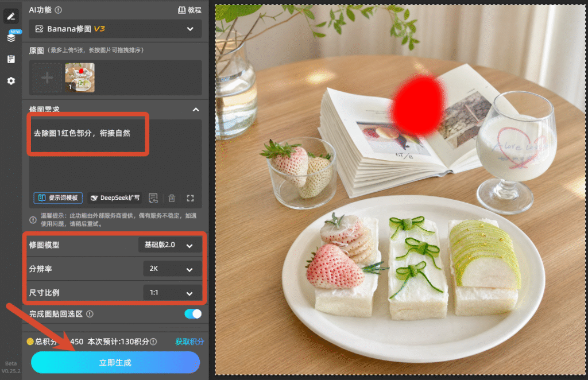Click the 获取积分 link
The height and width of the screenshot is (380, 588).
point(189,342)
